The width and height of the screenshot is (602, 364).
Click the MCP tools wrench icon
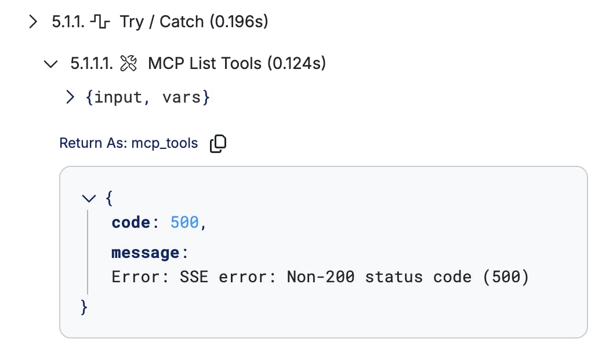coord(128,63)
